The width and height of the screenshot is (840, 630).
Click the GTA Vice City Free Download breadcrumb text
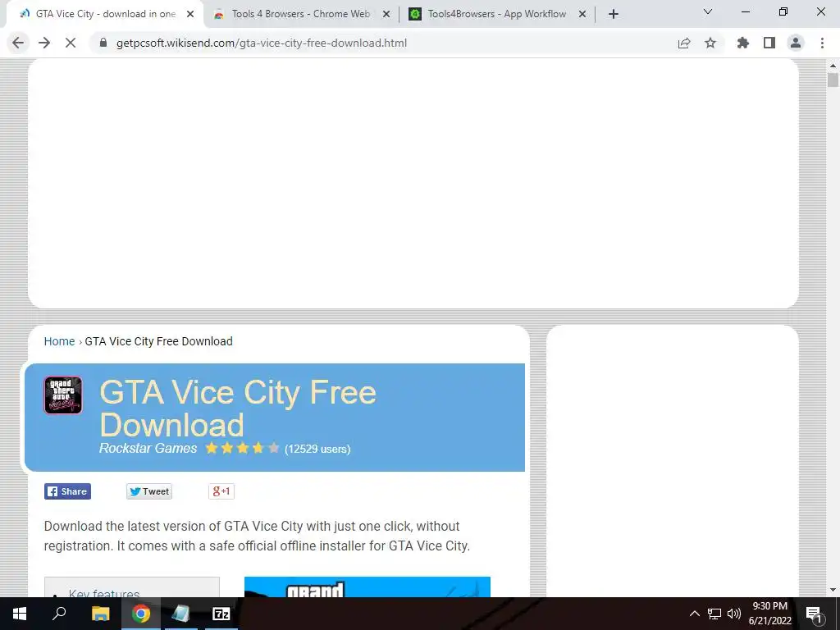[x=158, y=341]
